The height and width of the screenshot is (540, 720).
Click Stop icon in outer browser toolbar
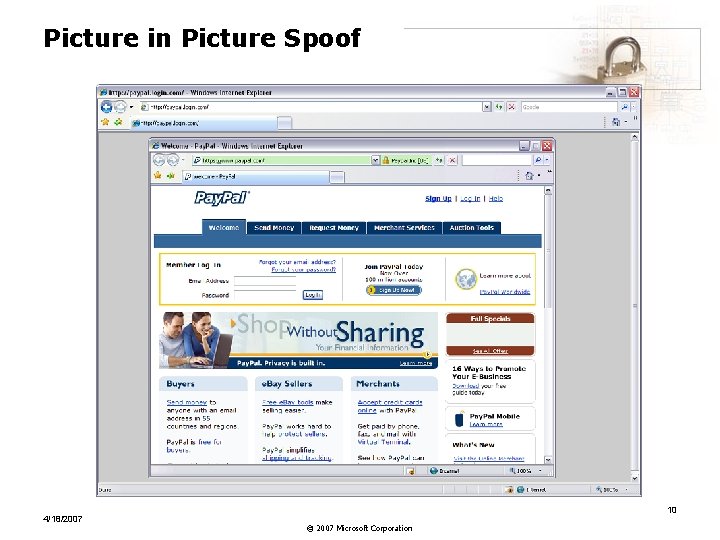point(511,107)
